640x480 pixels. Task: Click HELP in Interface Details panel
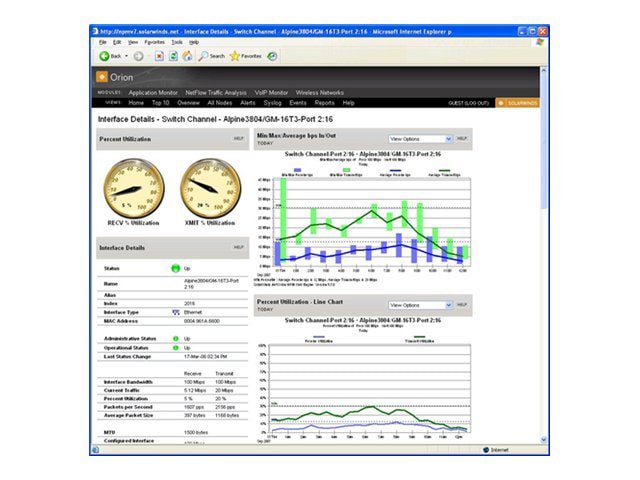tap(238, 247)
